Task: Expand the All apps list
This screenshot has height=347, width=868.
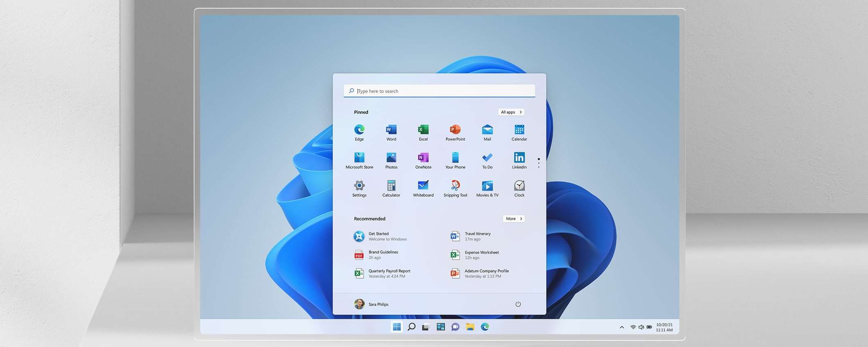Action: [x=511, y=112]
